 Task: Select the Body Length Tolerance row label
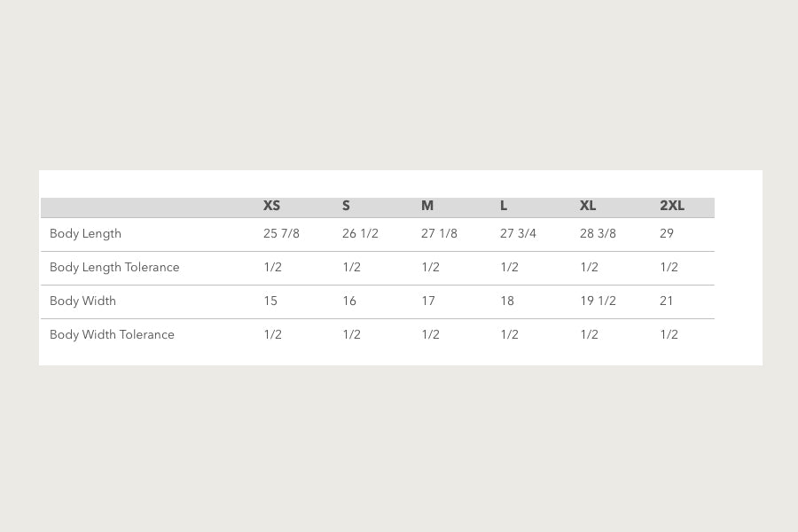pyautogui.click(x=114, y=268)
